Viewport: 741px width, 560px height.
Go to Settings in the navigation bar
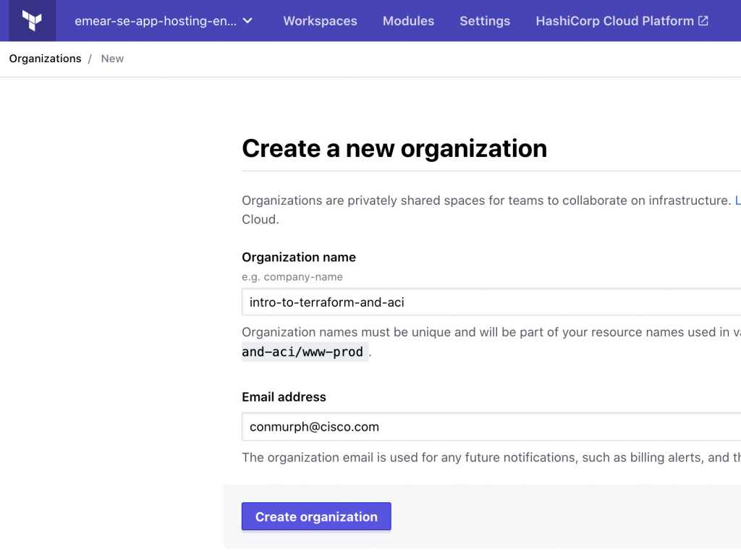[x=484, y=21]
